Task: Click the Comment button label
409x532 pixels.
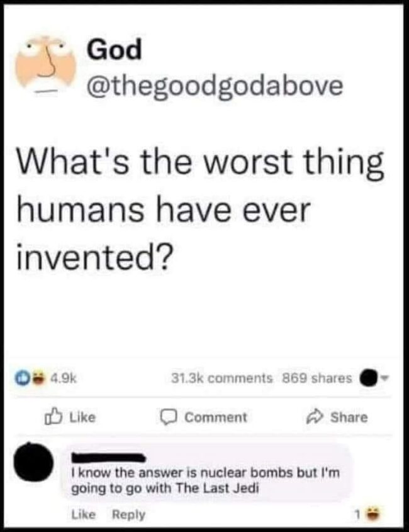Action: coord(216,418)
